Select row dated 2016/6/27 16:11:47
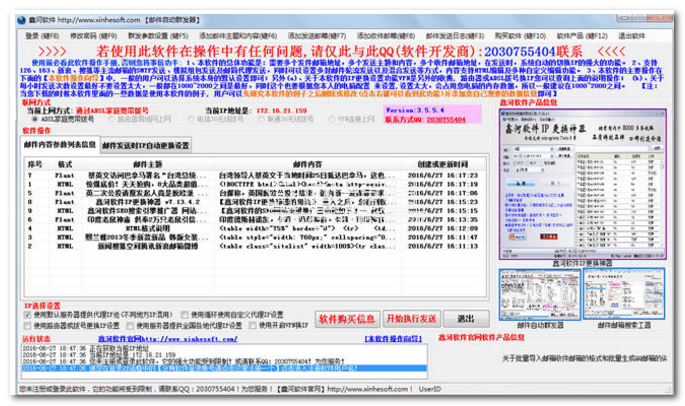This screenshot has width=685, height=406. tap(256, 237)
